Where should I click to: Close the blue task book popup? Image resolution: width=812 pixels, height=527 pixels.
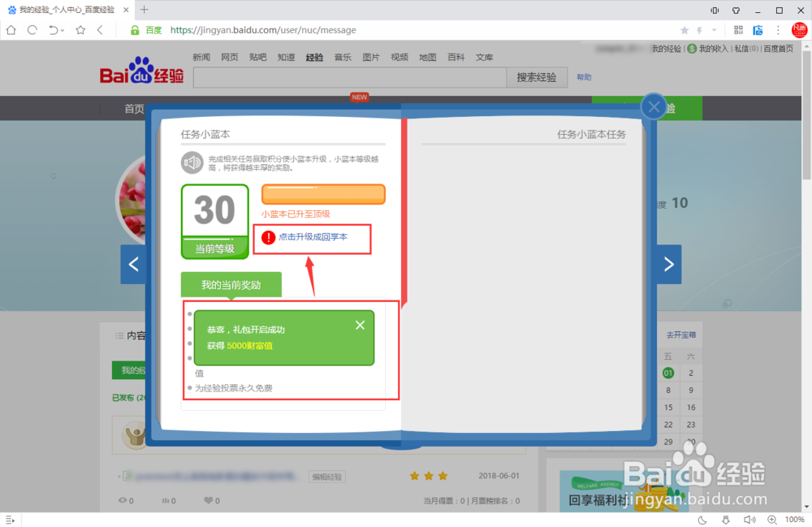click(654, 107)
